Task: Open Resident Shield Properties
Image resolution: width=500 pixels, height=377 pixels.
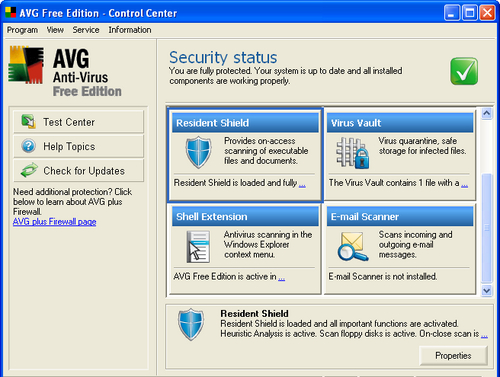Action: click(x=453, y=356)
